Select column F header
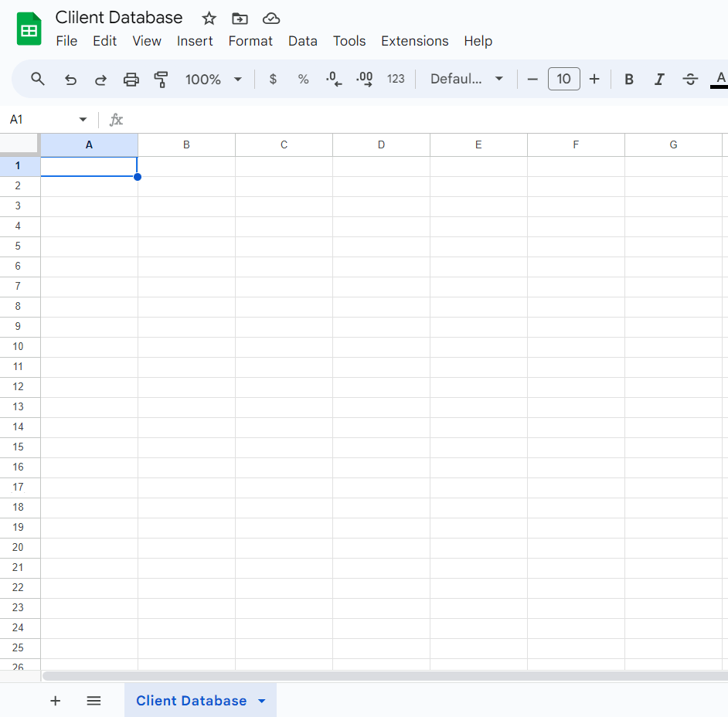The height and width of the screenshot is (717, 728). (x=577, y=144)
